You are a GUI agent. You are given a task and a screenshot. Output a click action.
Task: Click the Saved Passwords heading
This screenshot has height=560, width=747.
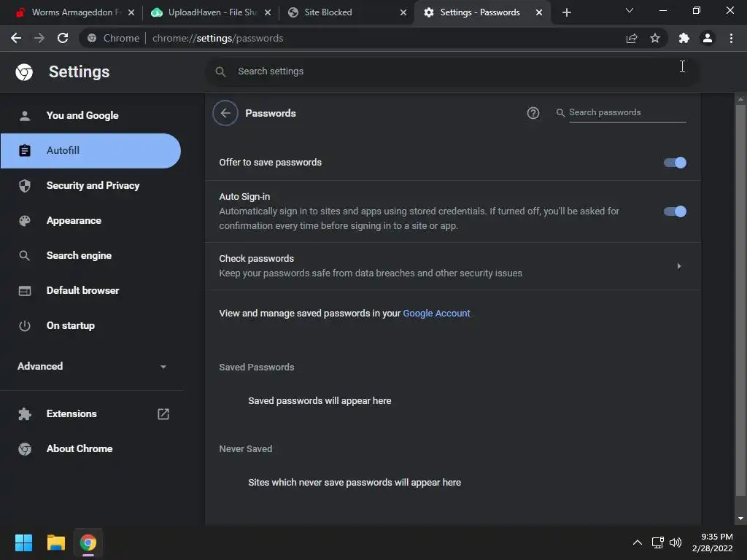(x=256, y=367)
